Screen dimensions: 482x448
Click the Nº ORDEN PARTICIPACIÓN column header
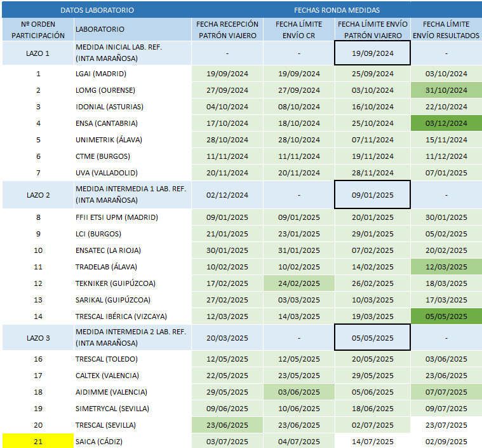point(38,29)
